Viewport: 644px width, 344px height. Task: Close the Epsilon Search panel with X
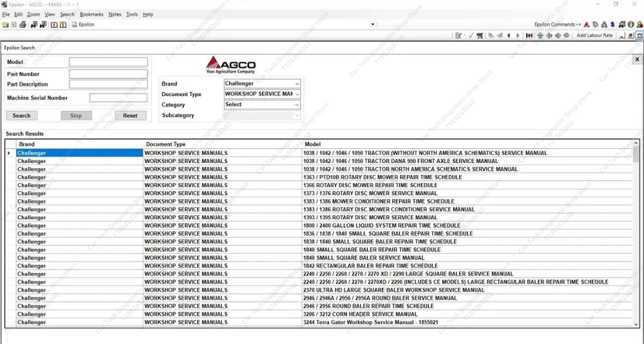pos(637,60)
